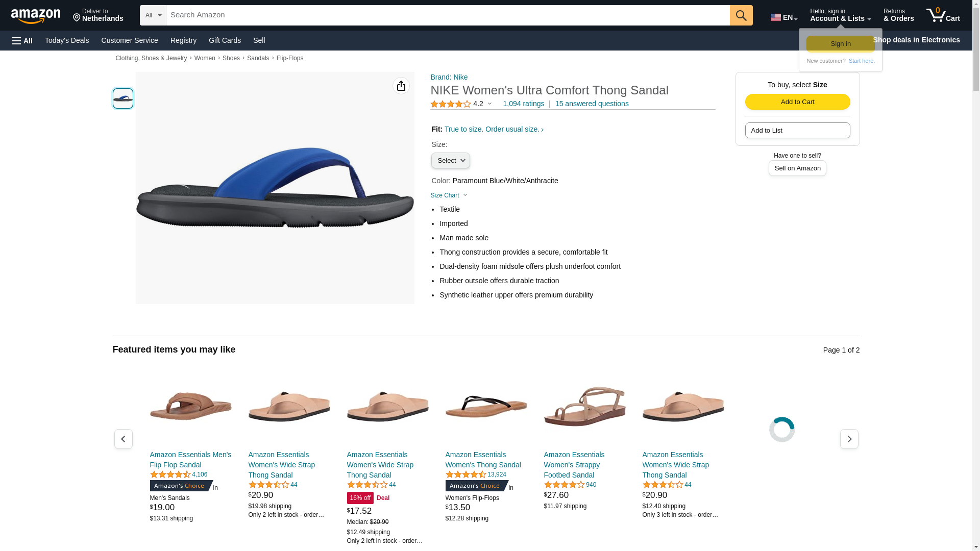Click the Amazon logo

tap(36, 16)
